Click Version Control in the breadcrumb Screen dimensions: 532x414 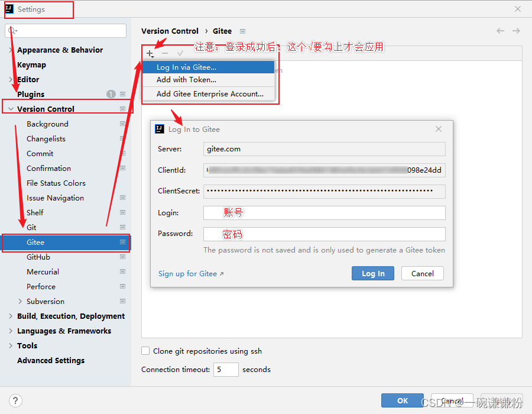click(x=170, y=31)
